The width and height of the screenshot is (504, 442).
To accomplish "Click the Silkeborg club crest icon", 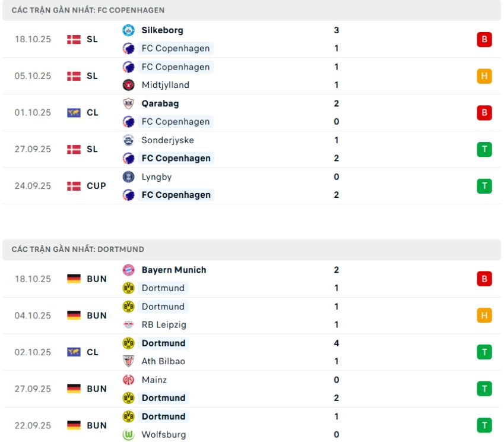I will (128, 30).
